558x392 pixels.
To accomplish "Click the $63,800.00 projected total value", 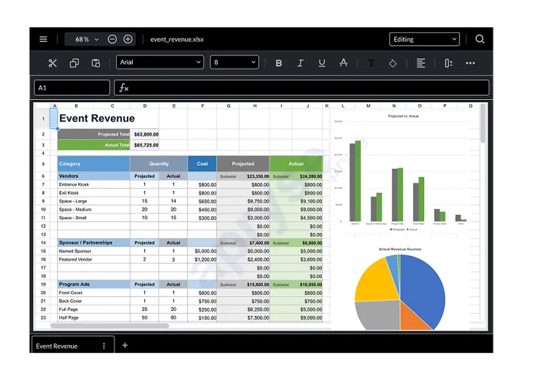I will pos(145,134).
